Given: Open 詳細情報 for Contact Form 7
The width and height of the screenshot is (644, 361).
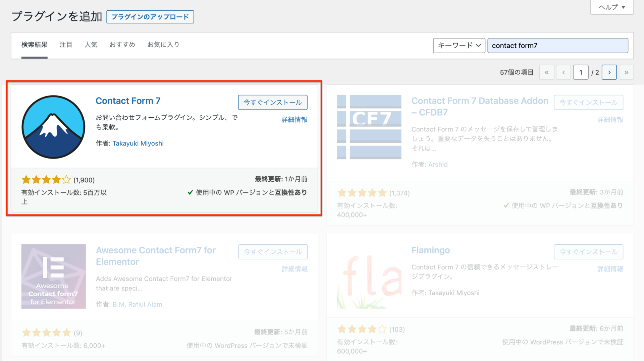Looking at the screenshot, I should (x=294, y=119).
